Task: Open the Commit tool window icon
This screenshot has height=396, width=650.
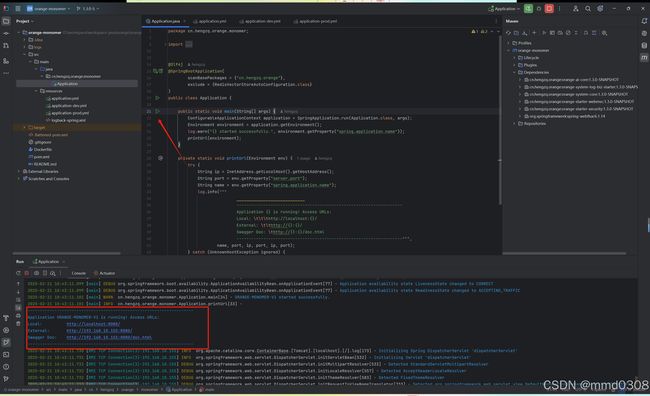Action: click(x=6, y=33)
